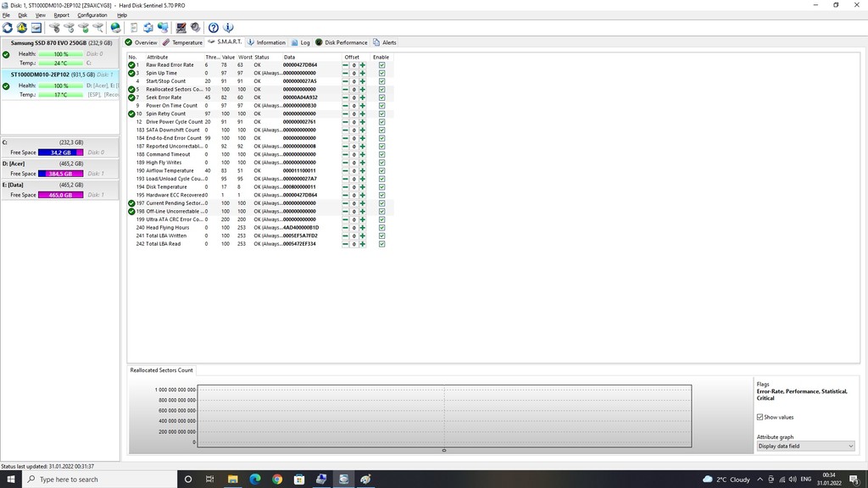Click the speaker sound toolbar icon
This screenshot has width=868, height=488.
196,28
